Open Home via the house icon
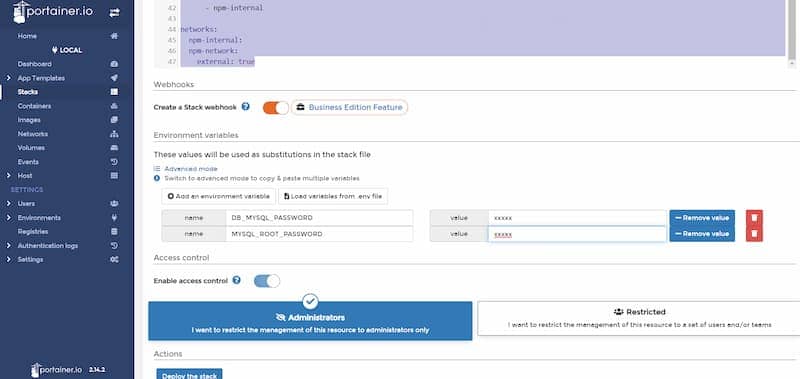Image resolution: width=800 pixels, height=379 pixels. (x=114, y=36)
